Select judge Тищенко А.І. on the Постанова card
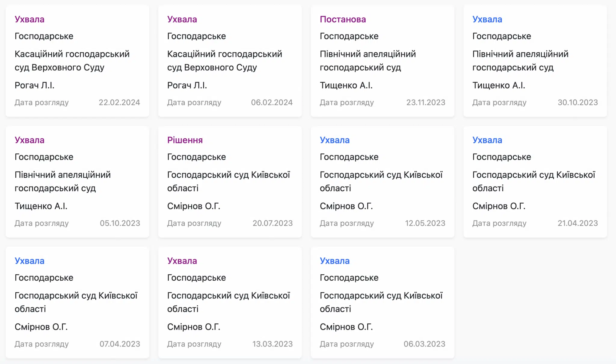Screen dimensions: 616x364 346,85
